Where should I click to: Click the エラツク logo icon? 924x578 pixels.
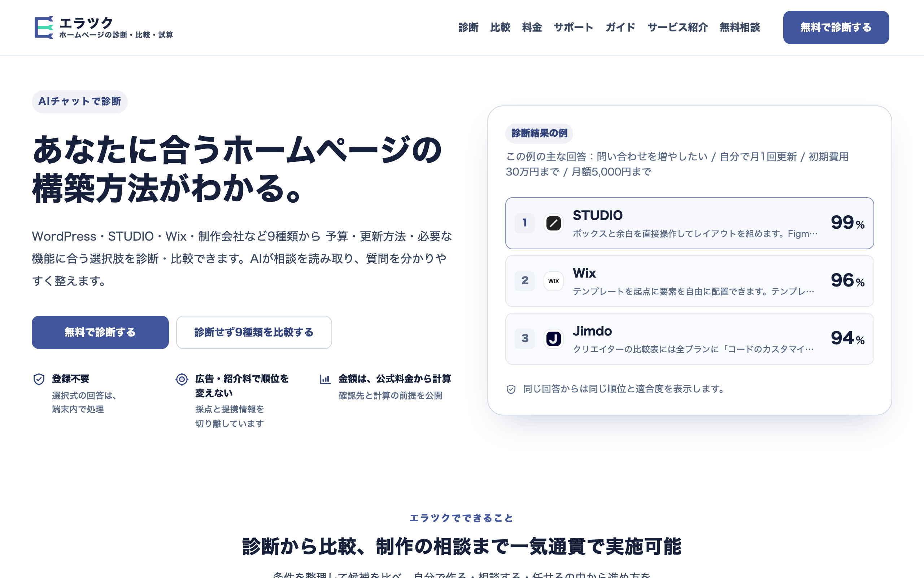(44, 27)
